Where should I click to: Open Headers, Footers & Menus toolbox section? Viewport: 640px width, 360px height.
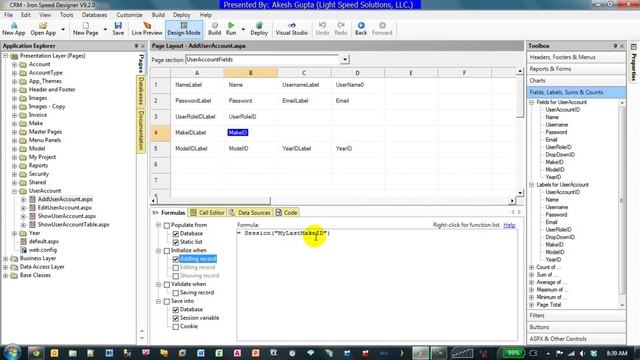point(576,57)
